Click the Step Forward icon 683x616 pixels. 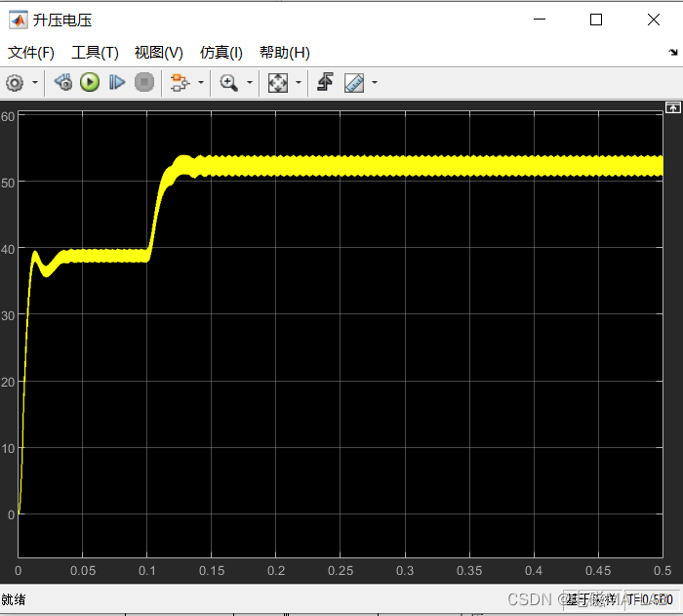tap(117, 83)
